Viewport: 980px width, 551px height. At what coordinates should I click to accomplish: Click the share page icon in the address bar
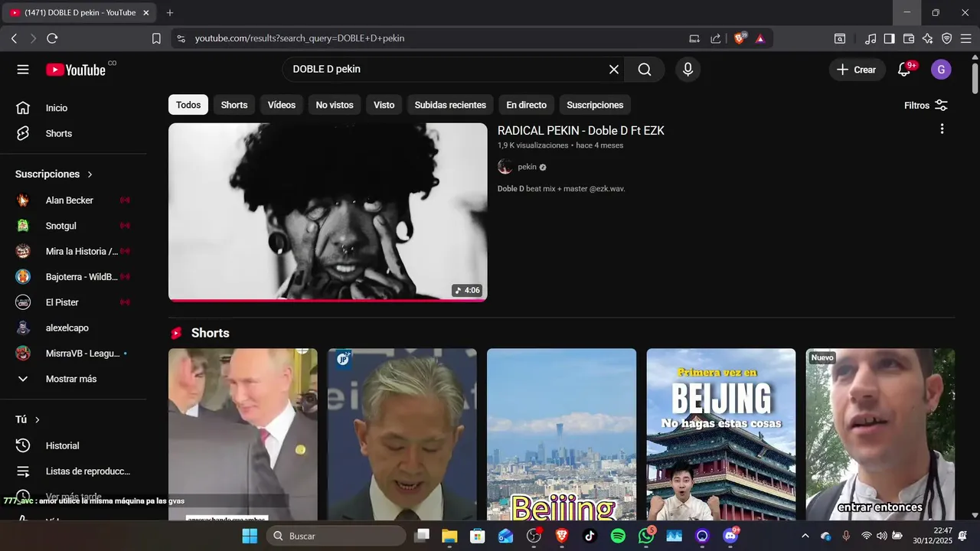coord(716,38)
